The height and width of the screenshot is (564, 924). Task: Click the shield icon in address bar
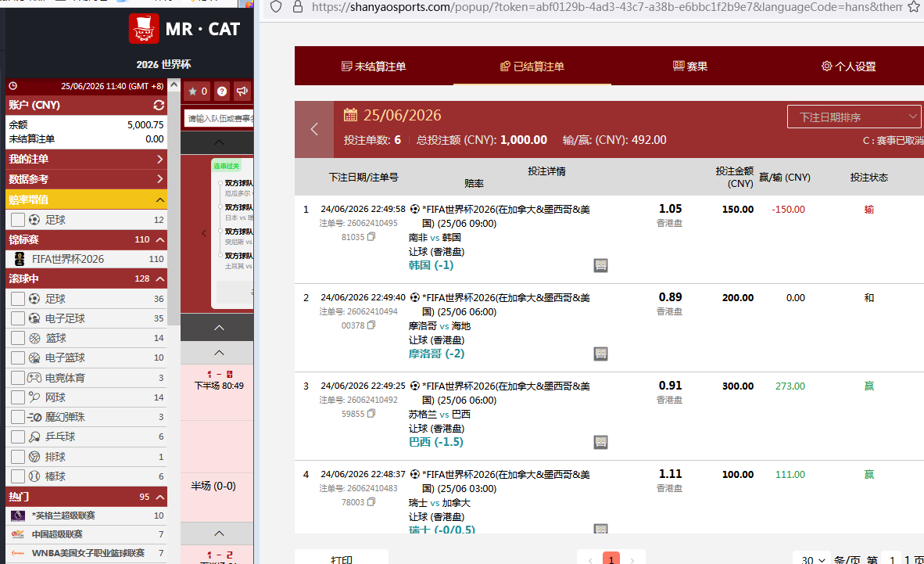click(276, 6)
